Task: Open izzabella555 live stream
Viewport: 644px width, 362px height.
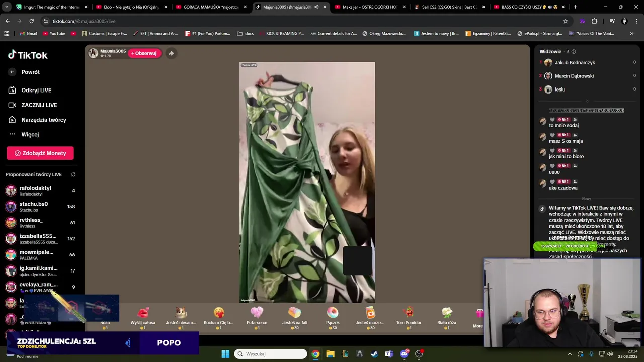Action: [40, 239]
